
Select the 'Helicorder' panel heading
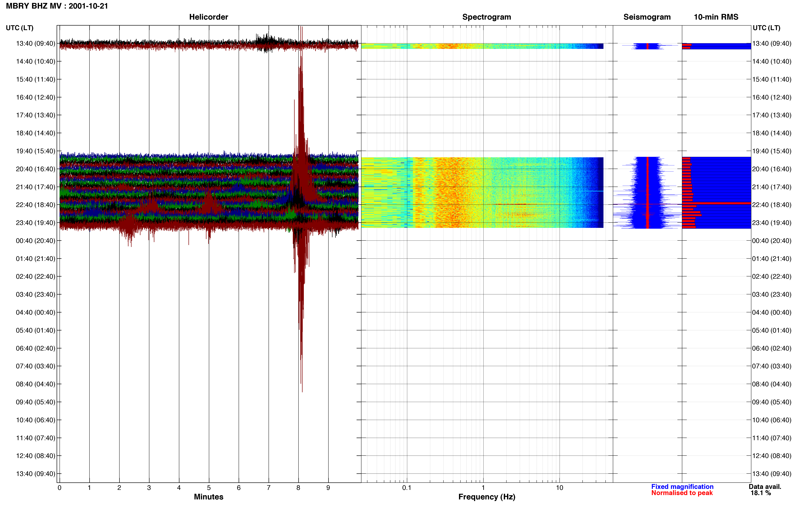click(209, 17)
